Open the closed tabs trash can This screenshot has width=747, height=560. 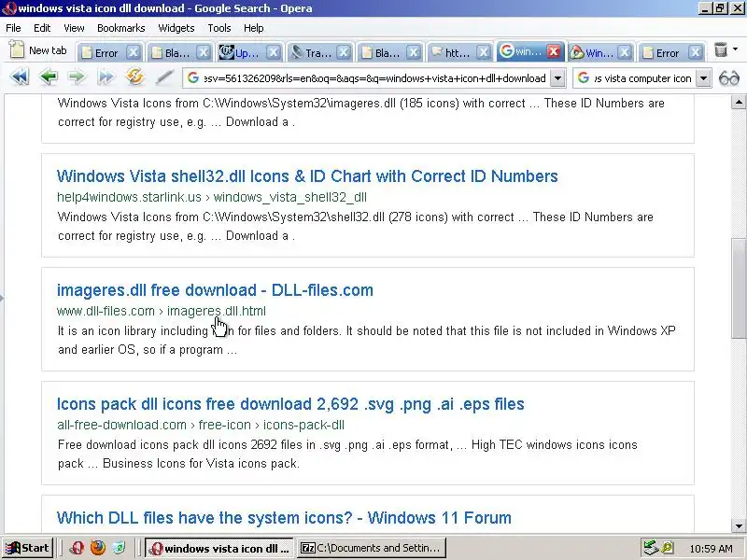click(x=721, y=50)
